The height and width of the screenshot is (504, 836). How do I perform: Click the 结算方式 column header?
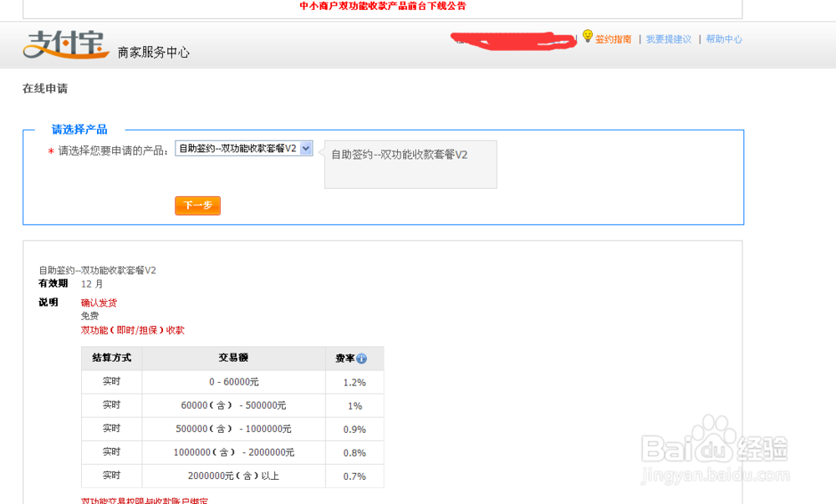point(111,358)
